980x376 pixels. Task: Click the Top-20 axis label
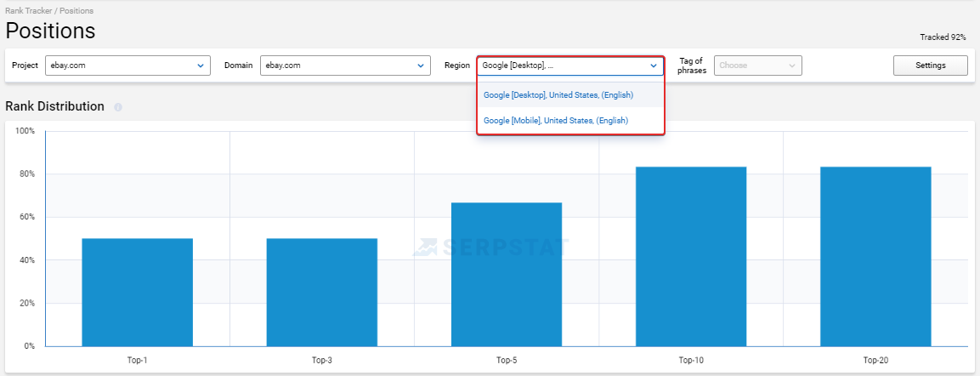coord(875,361)
